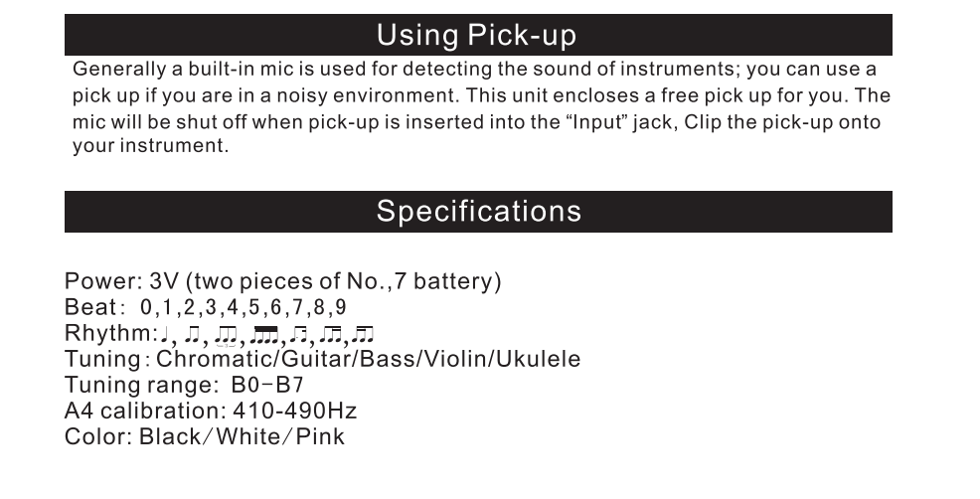Screen dimensions: 980x499
Task: Click the 'Power: 3V' specification line
Action: (282, 281)
